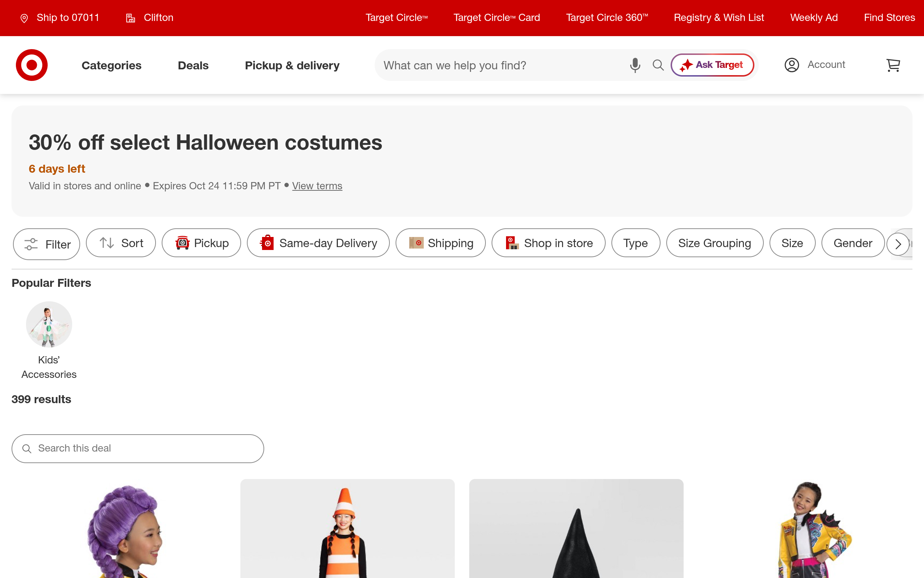Go to Target Circle page
924x578 pixels.
[x=397, y=18]
